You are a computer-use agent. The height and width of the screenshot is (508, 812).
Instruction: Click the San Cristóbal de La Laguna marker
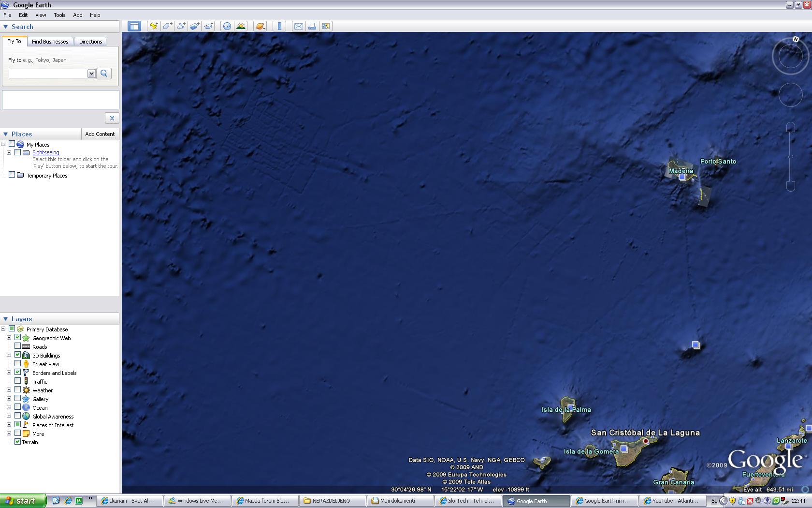coord(646,441)
